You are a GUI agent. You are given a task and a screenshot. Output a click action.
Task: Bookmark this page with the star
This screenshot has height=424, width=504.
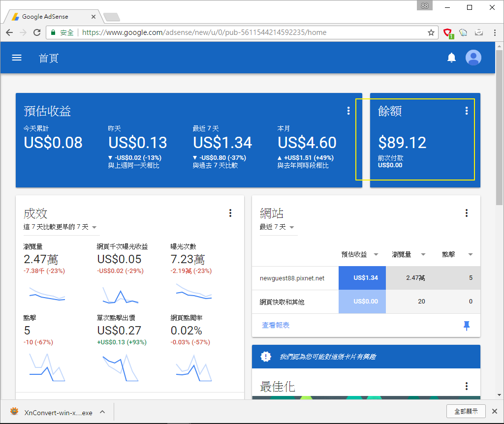click(431, 32)
